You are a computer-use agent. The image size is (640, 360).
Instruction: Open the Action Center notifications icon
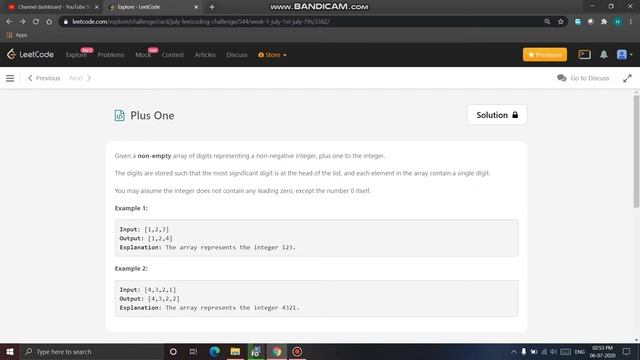pos(627,351)
